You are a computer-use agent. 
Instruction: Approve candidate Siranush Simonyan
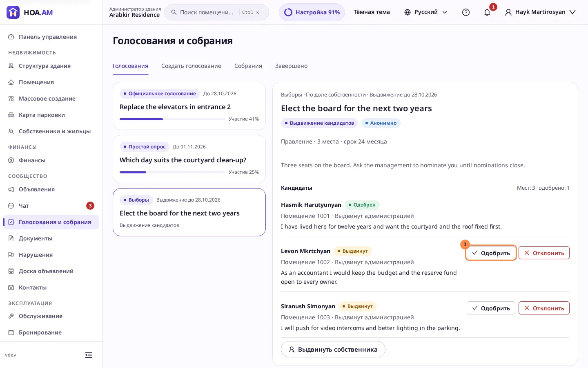click(x=491, y=308)
